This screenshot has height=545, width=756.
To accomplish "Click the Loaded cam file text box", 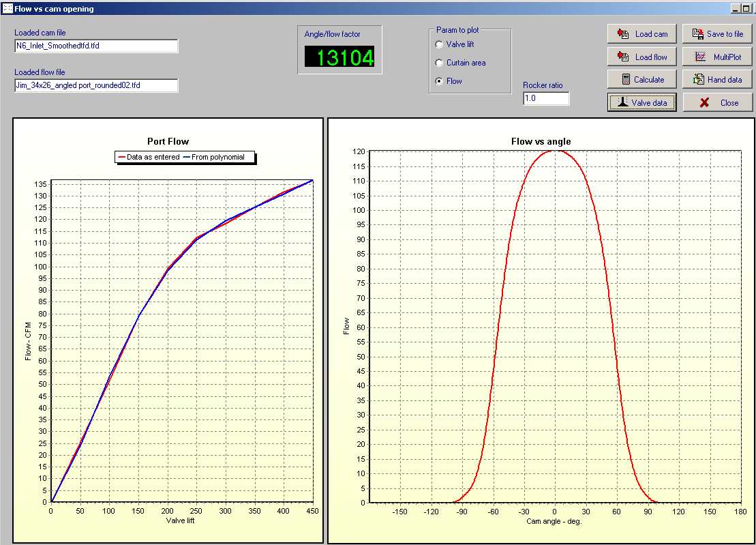I will point(96,46).
